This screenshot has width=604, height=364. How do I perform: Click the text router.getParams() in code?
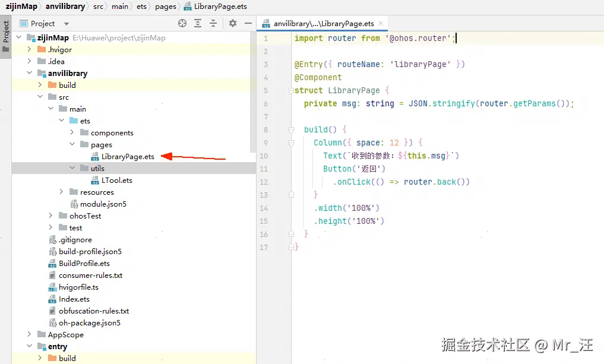pyautogui.click(x=522, y=103)
